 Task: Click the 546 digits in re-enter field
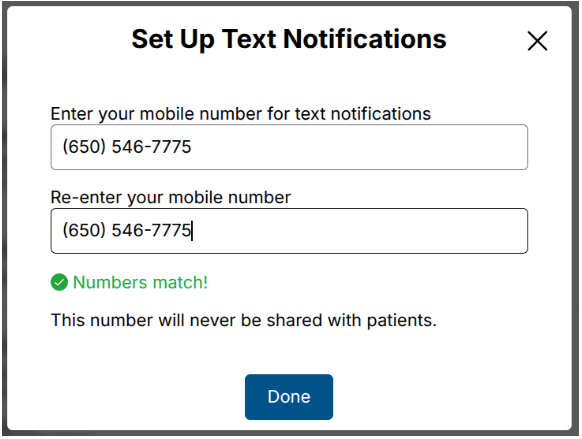coord(128,230)
